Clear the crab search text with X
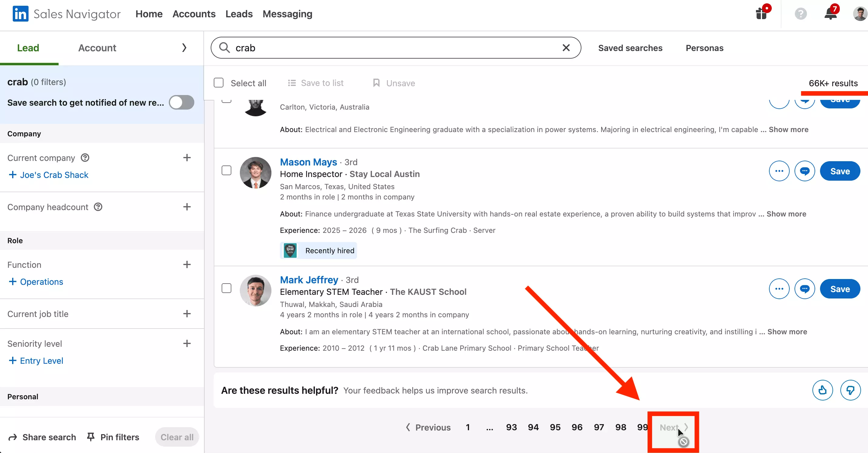Screen dimensions: 868x453 click(x=566, y=48)
